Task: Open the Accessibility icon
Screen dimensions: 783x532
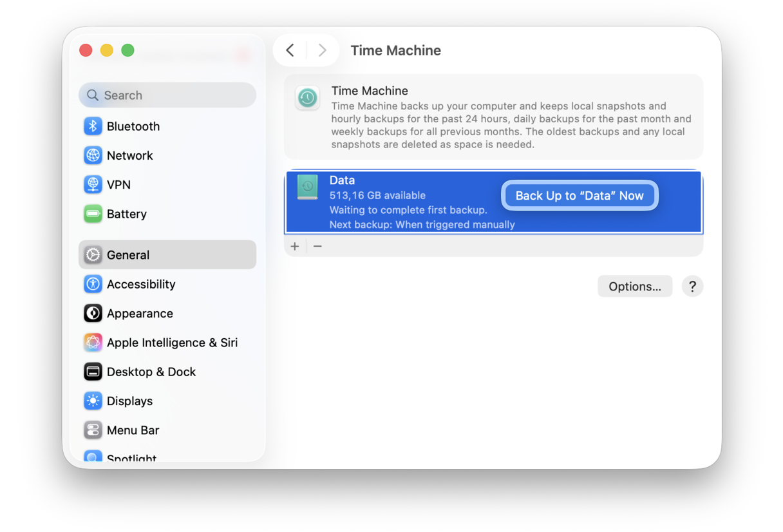Action: click(93, 284)
